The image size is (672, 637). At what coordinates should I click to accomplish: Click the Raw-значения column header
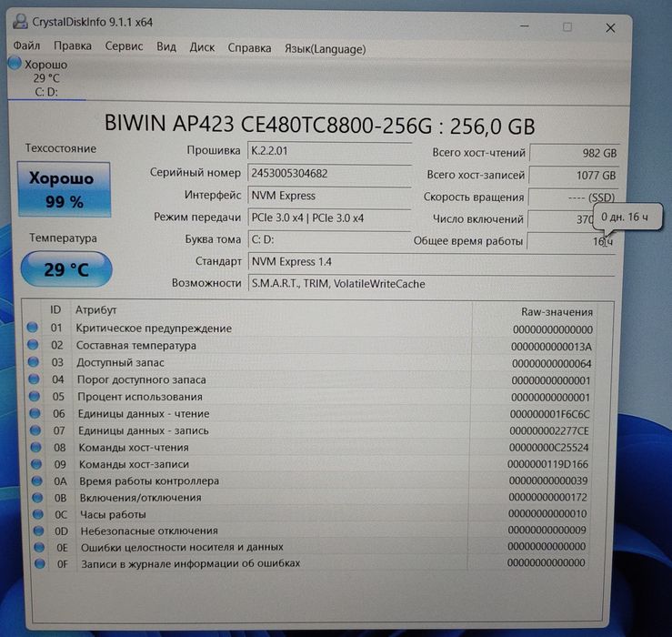(x=557, y=312)
